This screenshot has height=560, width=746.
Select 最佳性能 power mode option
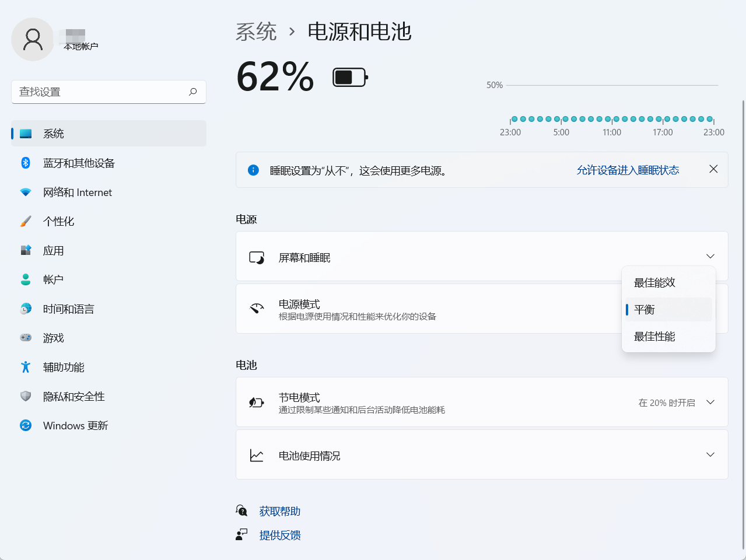tap(654, 337)
